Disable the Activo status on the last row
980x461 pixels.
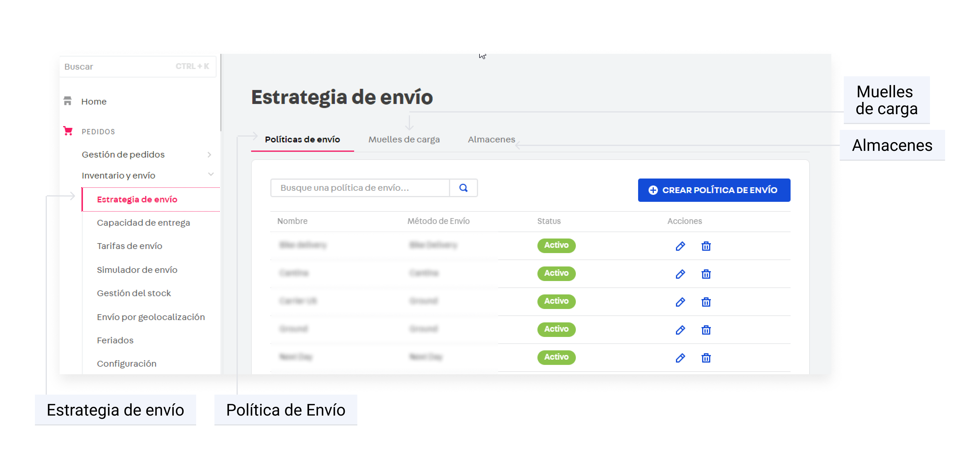pyautogui.click(x=556, y=357)
